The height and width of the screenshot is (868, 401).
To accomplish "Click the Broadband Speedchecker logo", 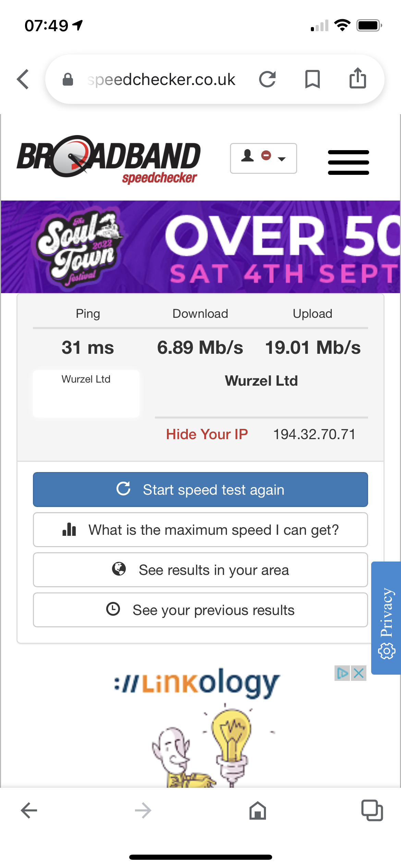I will (109, 159).
